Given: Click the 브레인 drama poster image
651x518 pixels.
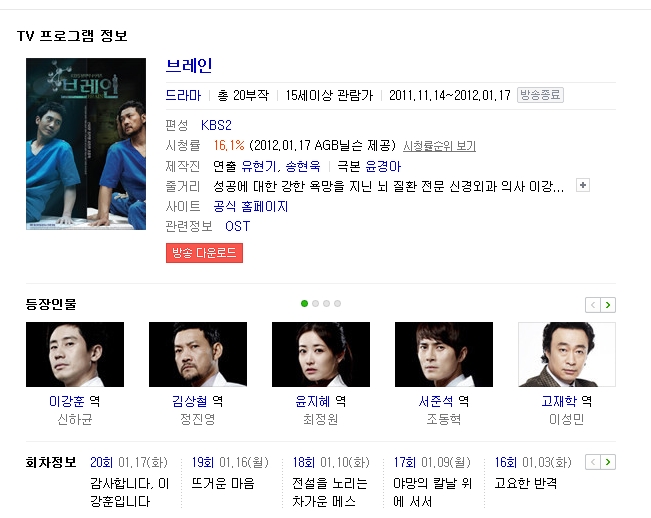Looking at the screenshot, I should 86,144.
